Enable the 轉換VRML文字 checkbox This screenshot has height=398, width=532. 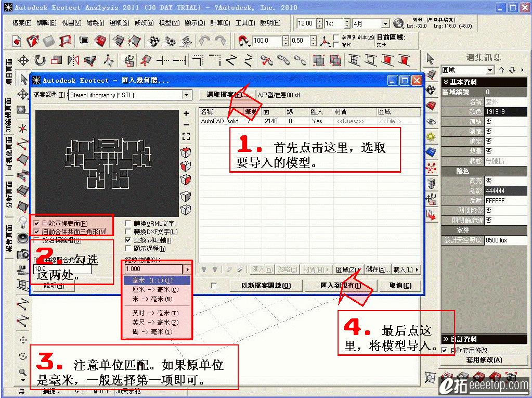point(128,224)
